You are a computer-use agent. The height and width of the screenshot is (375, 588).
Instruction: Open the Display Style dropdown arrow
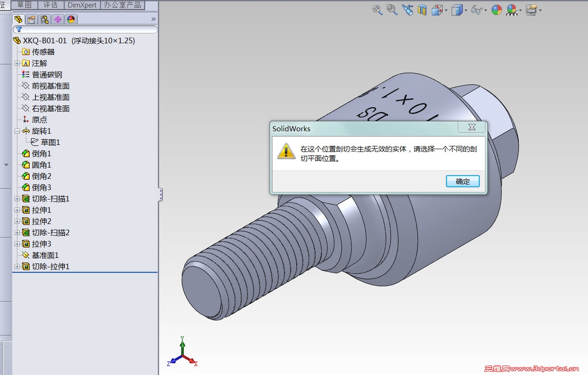(466, 10)
